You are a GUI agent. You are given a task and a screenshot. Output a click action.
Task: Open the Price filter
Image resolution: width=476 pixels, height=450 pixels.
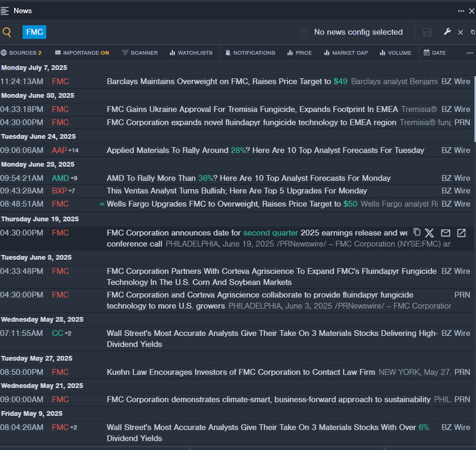click(x=299, y=53)
